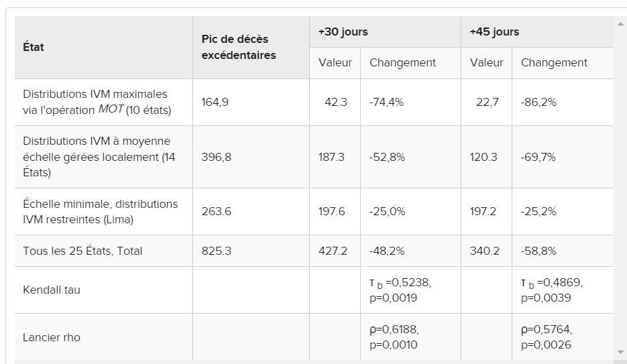Screen dimensions: 627x364
Task: Click the -74,4% change cell
Action: tap(388, 102)
